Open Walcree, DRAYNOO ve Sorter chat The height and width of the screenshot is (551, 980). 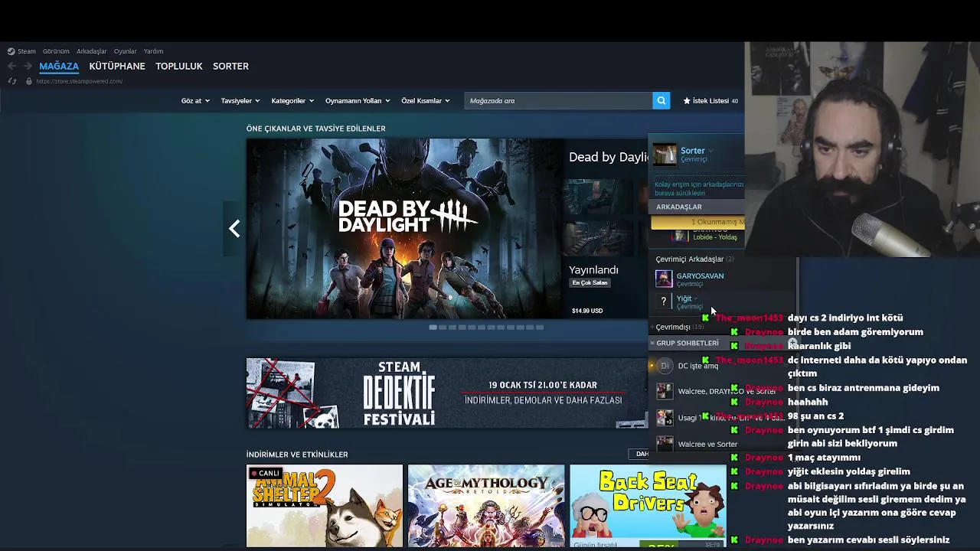tap(727, 391)
